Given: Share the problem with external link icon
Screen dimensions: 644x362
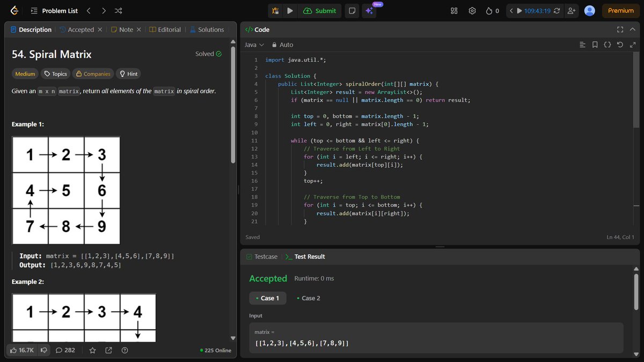Looking at the screenshot, I should pos(108,350).
